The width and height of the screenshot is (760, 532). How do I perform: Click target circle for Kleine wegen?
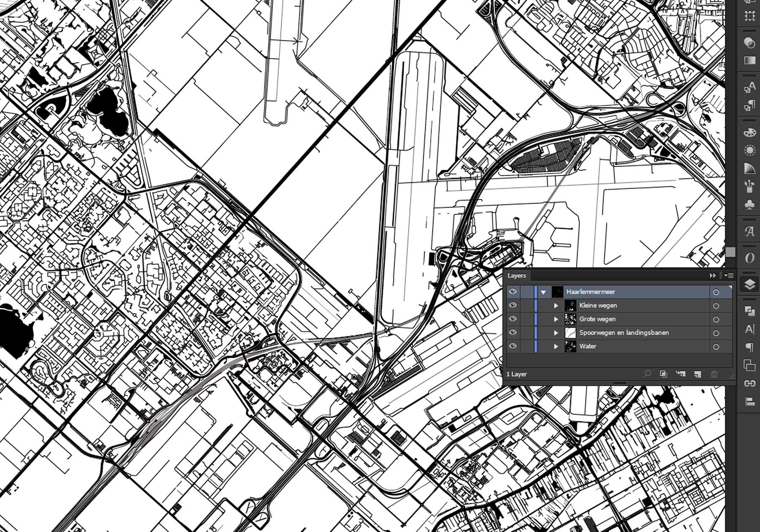[x=716, y=306]
